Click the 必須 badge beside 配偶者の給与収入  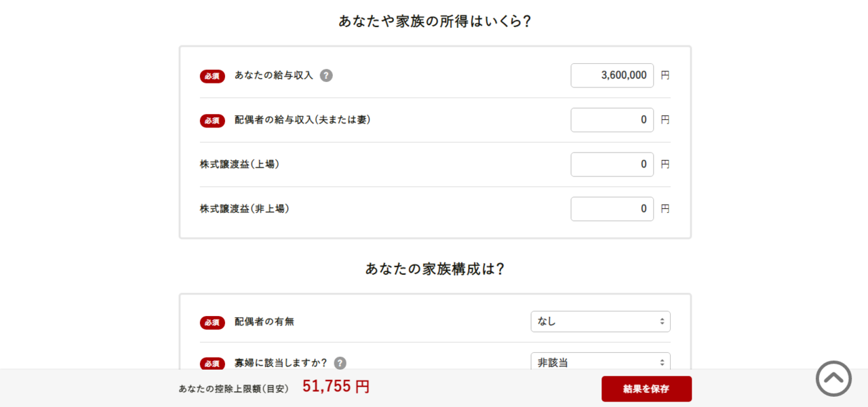(x=212, y=120)
